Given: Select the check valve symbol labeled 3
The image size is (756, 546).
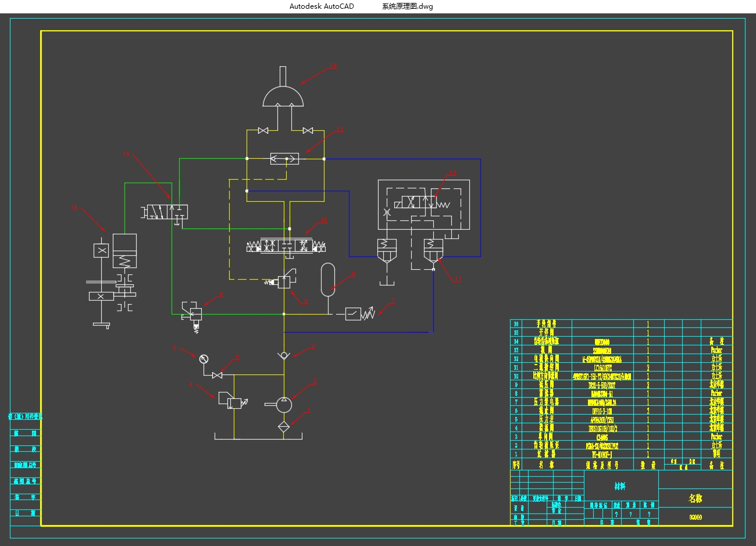Looking at the screenshot, I should (284, 355).
